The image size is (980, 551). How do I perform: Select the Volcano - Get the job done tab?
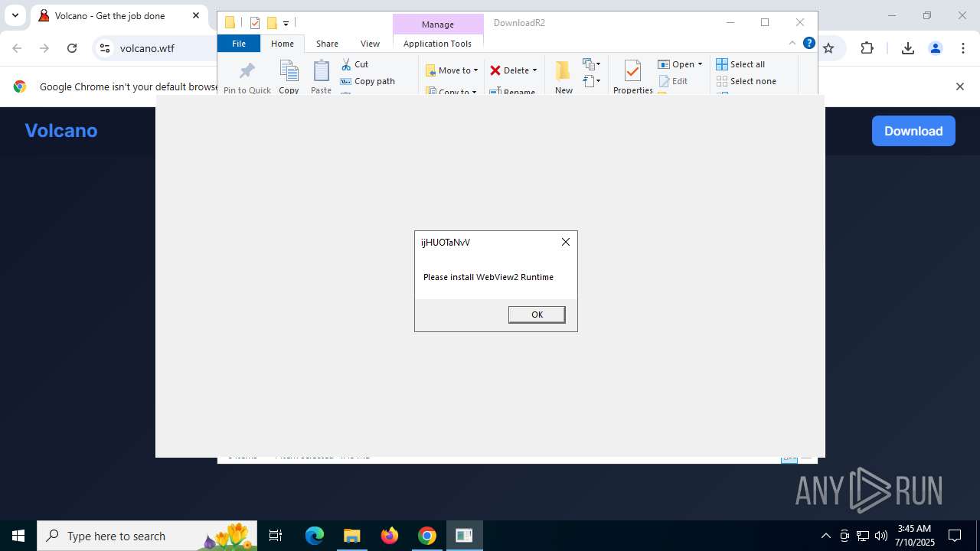(119, 15)
